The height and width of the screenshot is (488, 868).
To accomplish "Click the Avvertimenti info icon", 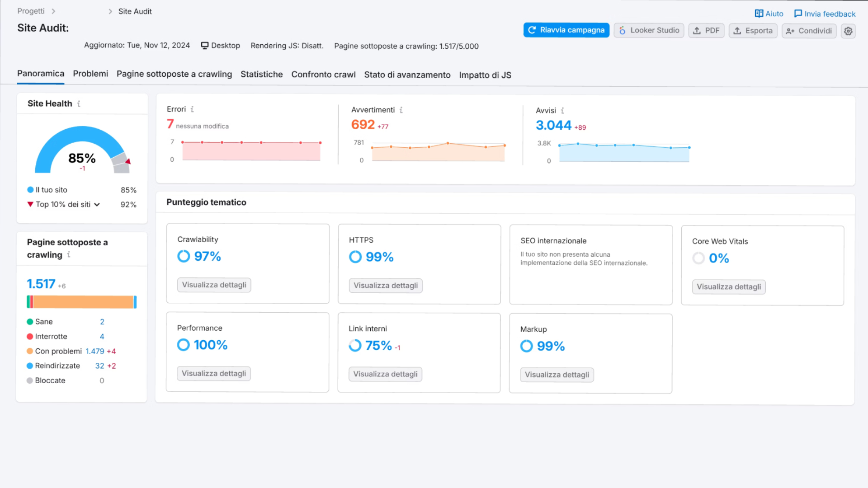I will coord(401,110).
